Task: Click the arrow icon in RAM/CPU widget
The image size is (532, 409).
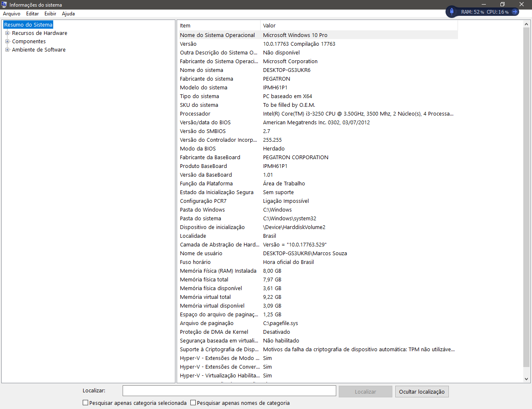Action: click(x=515, y=12)
